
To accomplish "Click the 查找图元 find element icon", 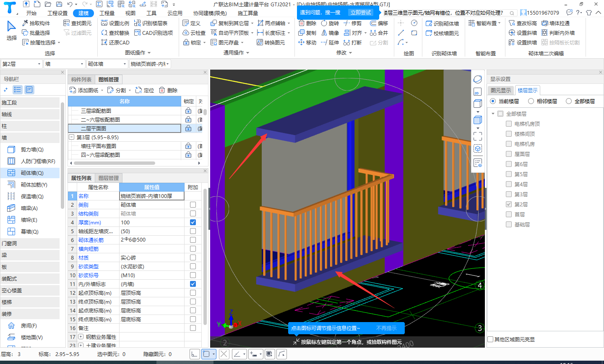I will click(x=67, y=23).
